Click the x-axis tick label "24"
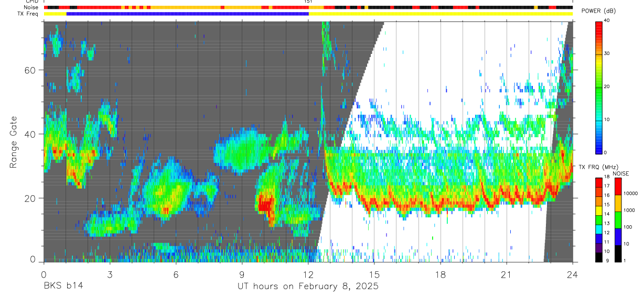This screenshot has width=644, height=297. (x=573, y=274)
